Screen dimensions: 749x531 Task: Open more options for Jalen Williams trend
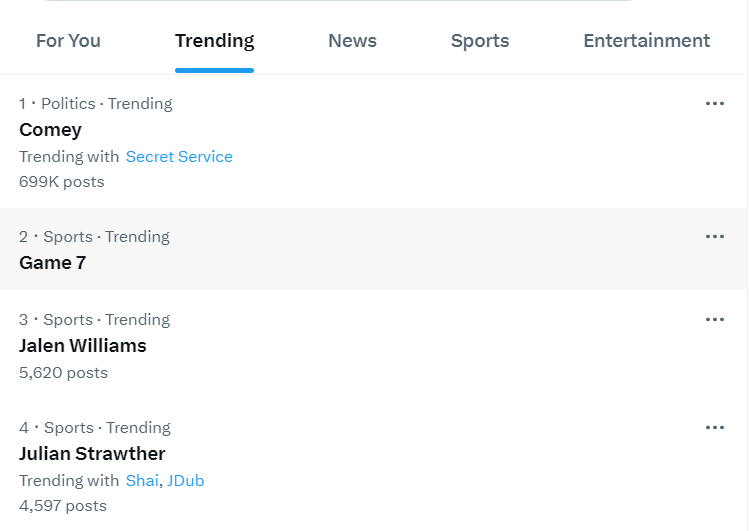click(714, 319)
